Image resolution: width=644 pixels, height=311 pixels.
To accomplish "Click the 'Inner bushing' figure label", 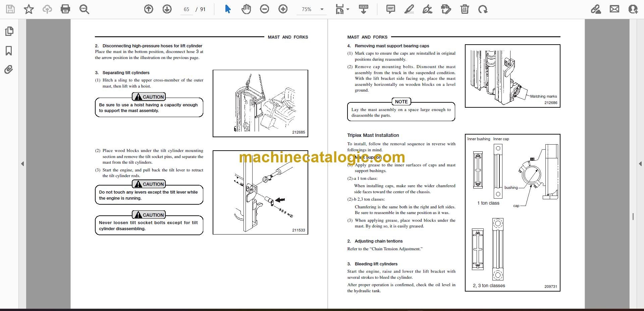I will [479, 139].
